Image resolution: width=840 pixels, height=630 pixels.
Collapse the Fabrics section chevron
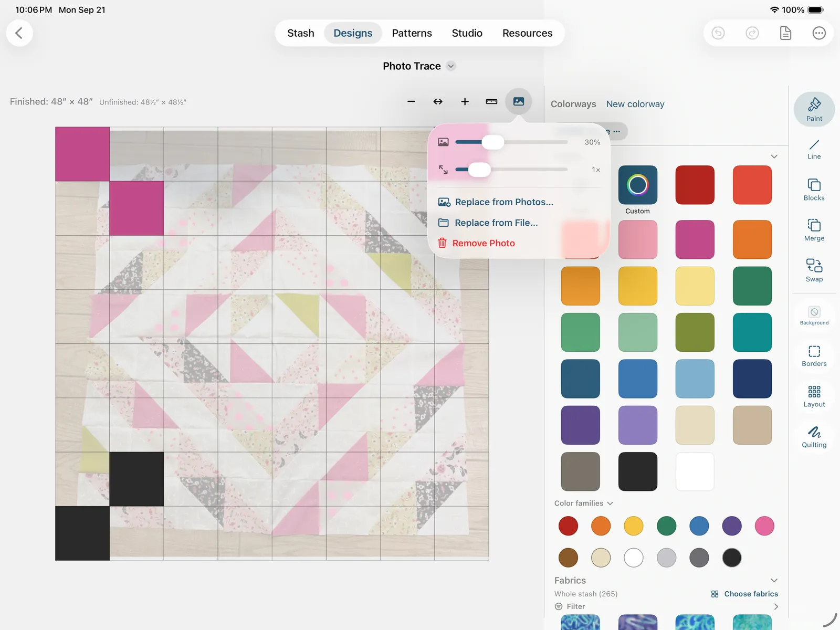(x=774, y=580)
